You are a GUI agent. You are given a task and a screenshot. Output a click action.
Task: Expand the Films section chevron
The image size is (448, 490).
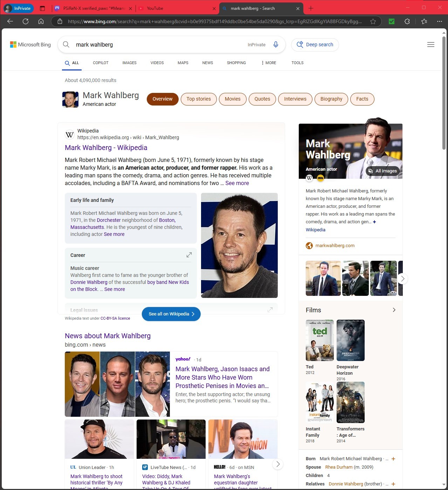tap(394, 310)
